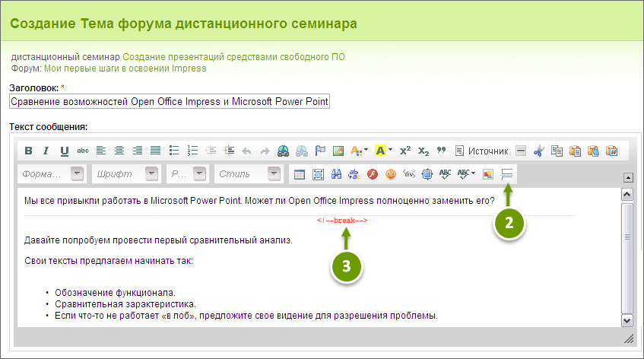
Task: Insert horizontal line next to Источник
Action: tap(521, 151)
